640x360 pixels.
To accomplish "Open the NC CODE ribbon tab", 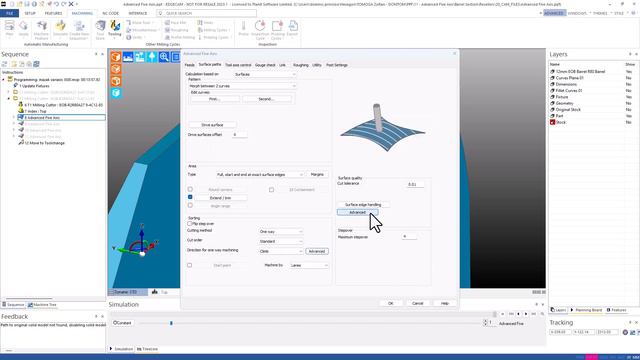I will (x=110, y=13).
